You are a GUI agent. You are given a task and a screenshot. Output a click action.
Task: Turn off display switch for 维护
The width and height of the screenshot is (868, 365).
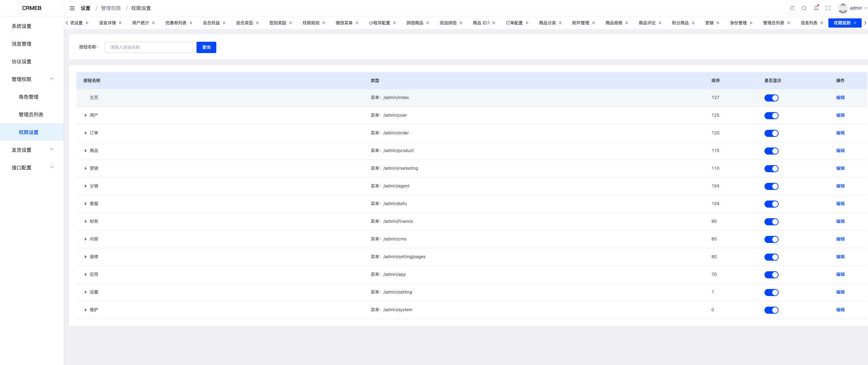pos(772,310)
